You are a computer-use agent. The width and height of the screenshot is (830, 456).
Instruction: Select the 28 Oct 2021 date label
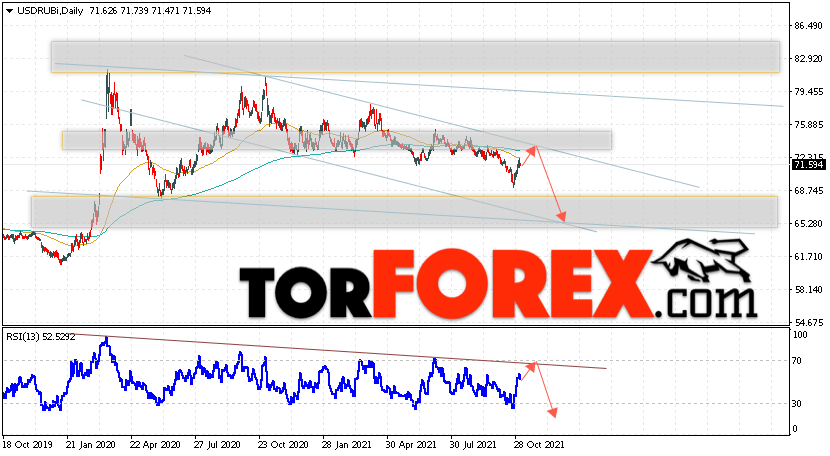coord(539,444)
